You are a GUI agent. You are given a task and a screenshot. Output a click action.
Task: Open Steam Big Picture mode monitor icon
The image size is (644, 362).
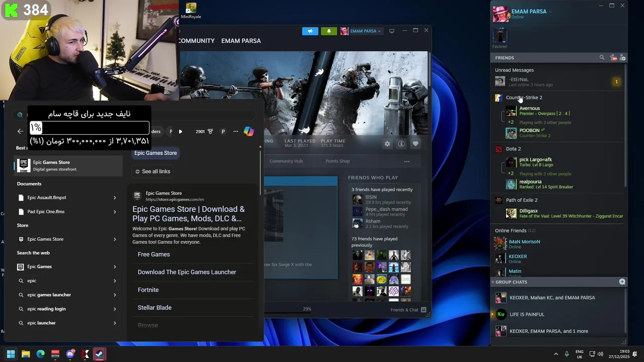pos(391,31)
